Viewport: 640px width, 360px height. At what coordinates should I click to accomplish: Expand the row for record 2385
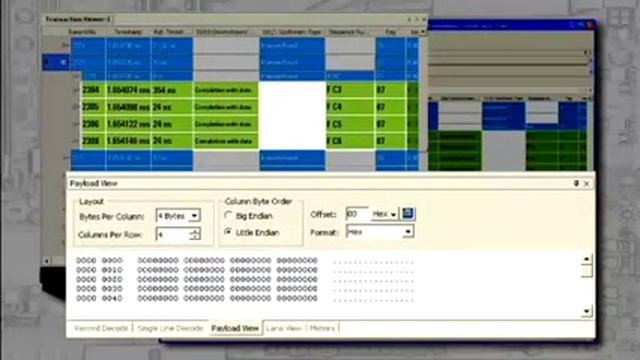click(x=76, y=107)
